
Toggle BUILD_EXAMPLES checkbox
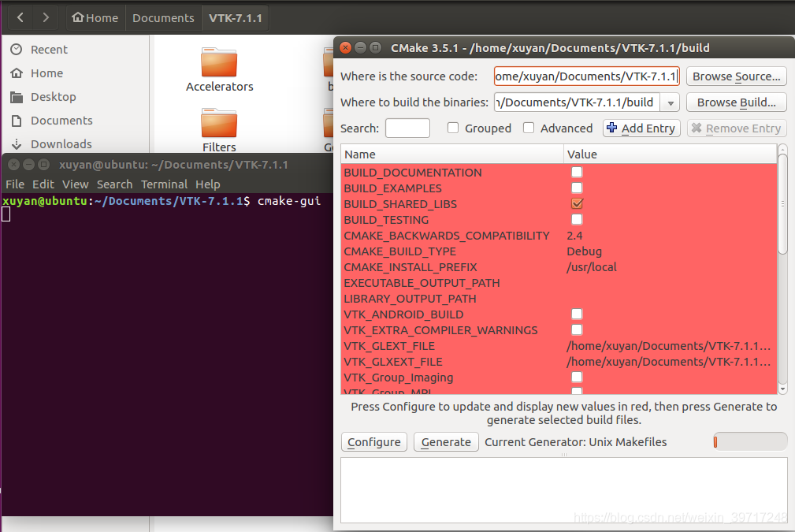[577, 188]
